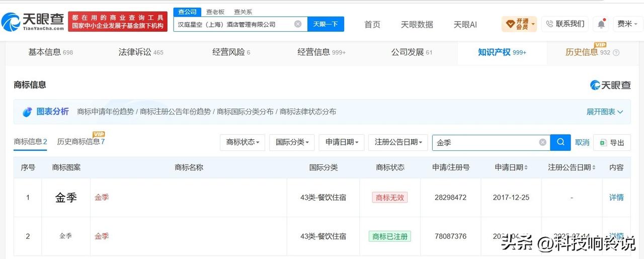This screenshot has height=259, width=644.
Task: Open the 注册公告日期 filter dropdown
Action: tap(398, 142)
